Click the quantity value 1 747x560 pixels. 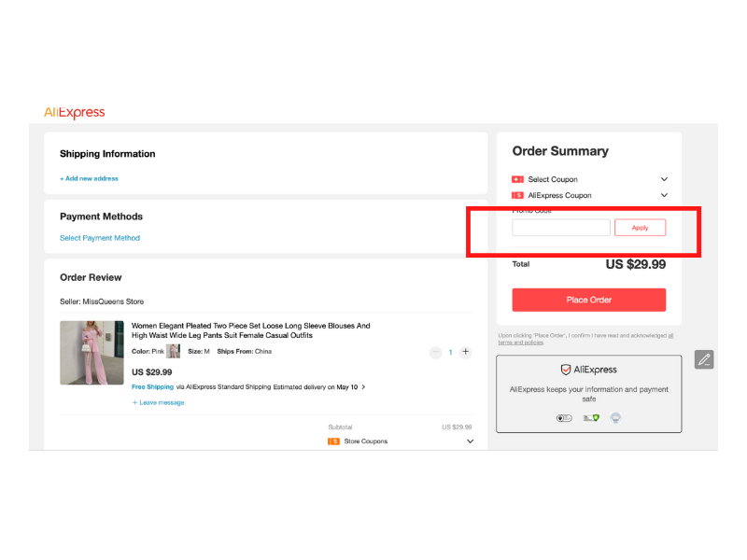pyautogui.click(x=450, y=353)
